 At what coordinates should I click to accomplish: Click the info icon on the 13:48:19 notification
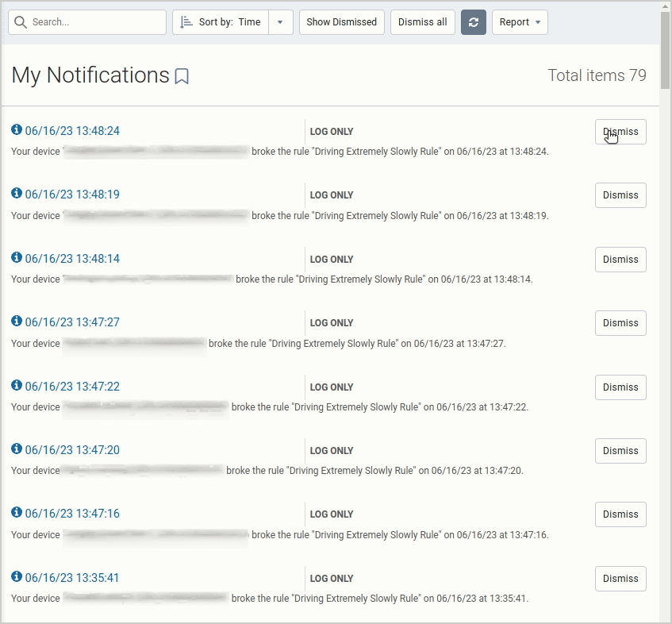point(16,194)
